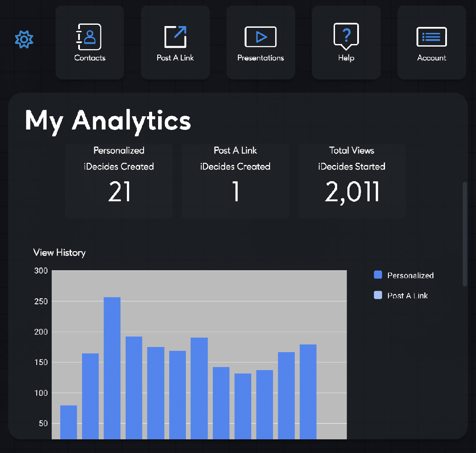
Task: Open the Presentations tab
Action: point(260,42)
